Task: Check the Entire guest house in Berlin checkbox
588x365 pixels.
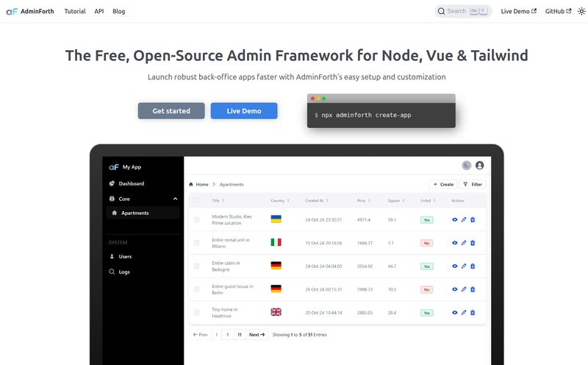Action: click(196, 289)
